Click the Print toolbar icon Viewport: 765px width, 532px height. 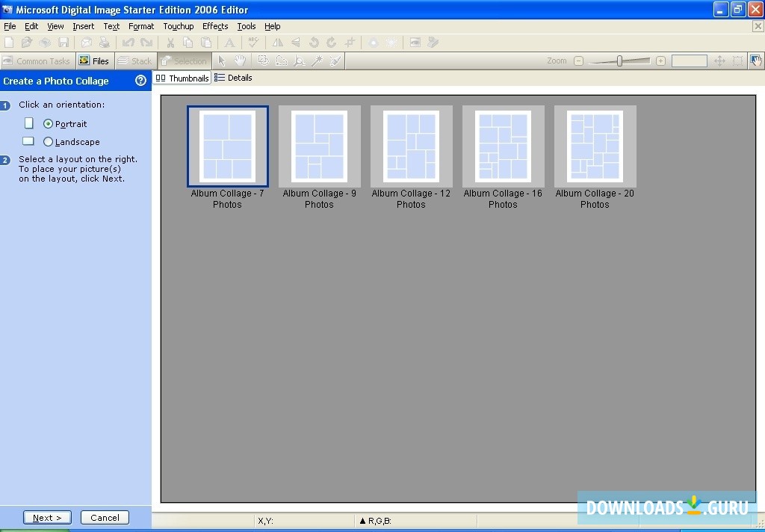pyautogui.click(x=104, y=43)
